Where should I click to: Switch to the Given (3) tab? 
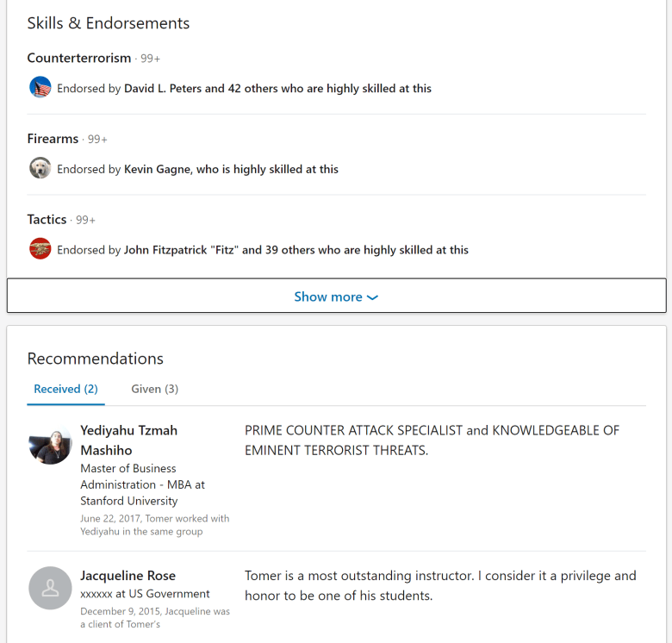155,389
